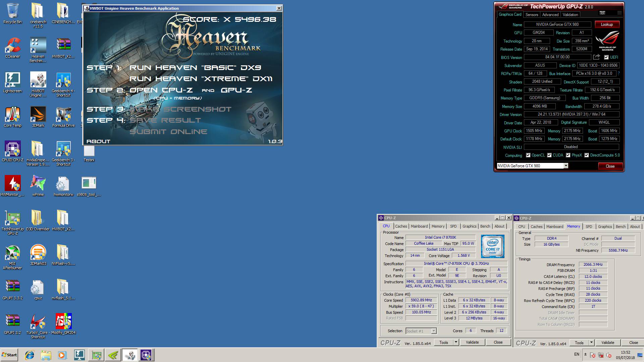
Task: Toggle the DirectCompute 5.0 checkbox
Action: click(x=587, y=155)
